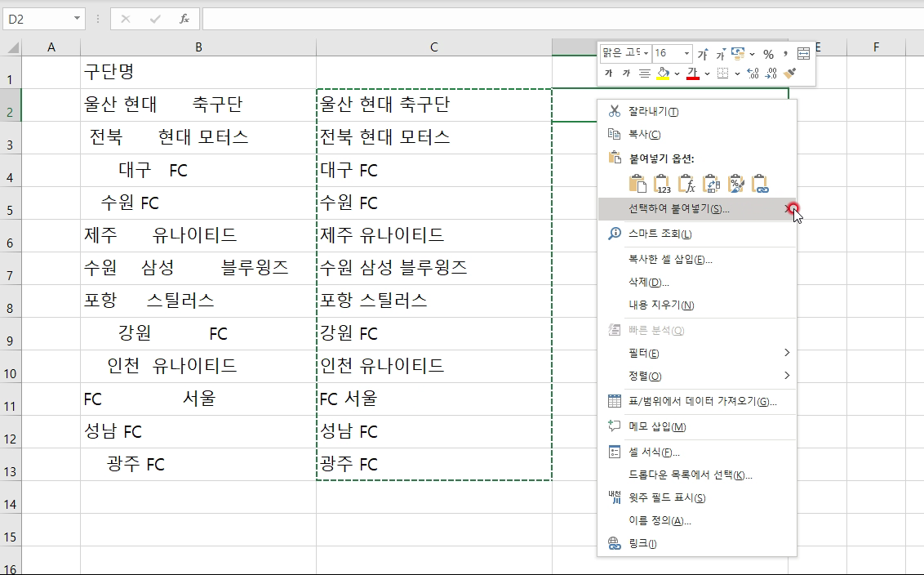Choose 표/범위에서 데이터 가져오기 entry
924x575 pixels.
(x=697, y=402)
